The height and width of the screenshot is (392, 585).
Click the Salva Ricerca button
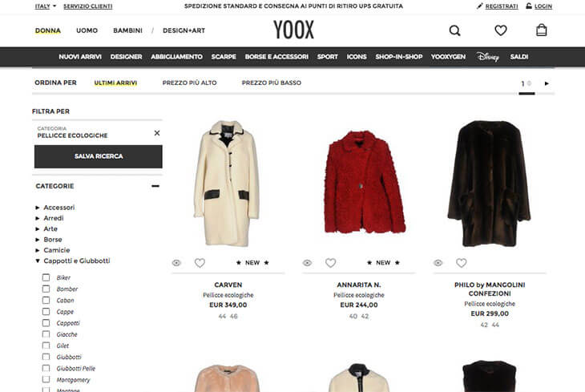(98, 156)
